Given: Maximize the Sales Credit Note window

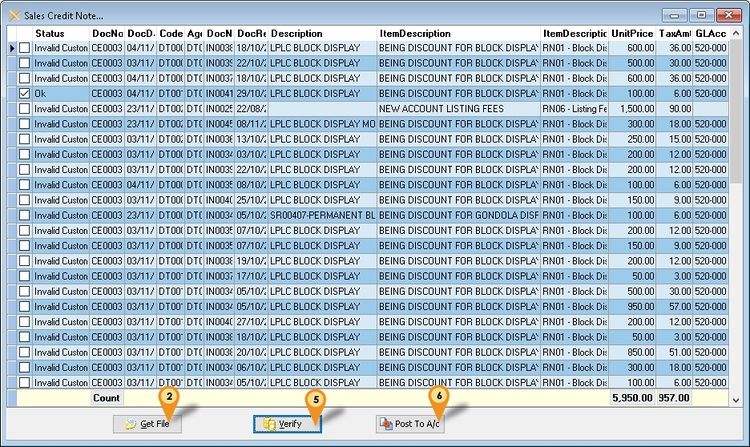Looking at the screenshot, I should tap(701, 14).
